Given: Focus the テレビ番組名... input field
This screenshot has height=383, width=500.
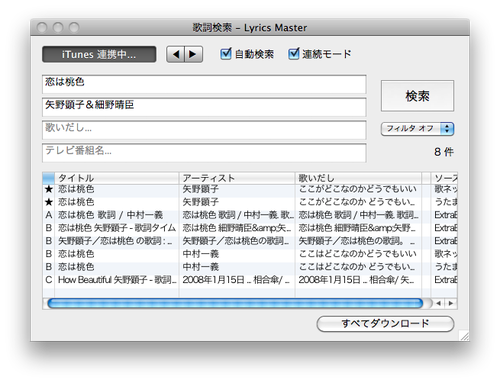Looking at the screenshot, I should (x=204, y=153).
